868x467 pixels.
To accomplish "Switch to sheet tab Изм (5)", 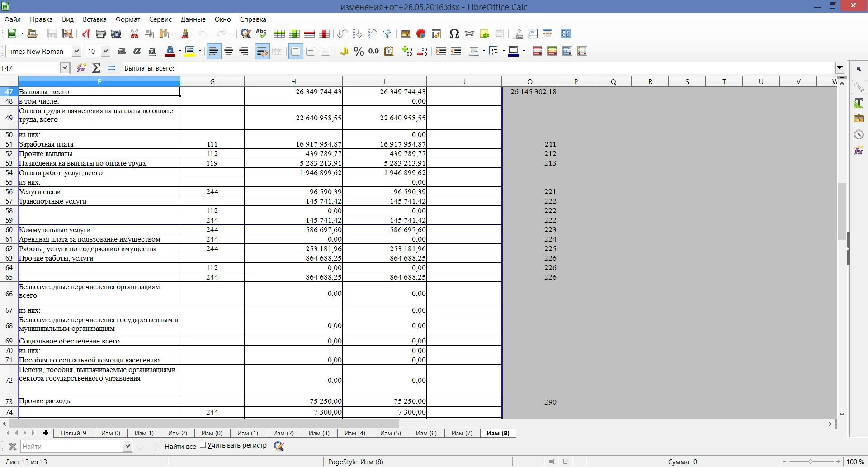I will tap(390, 433).
